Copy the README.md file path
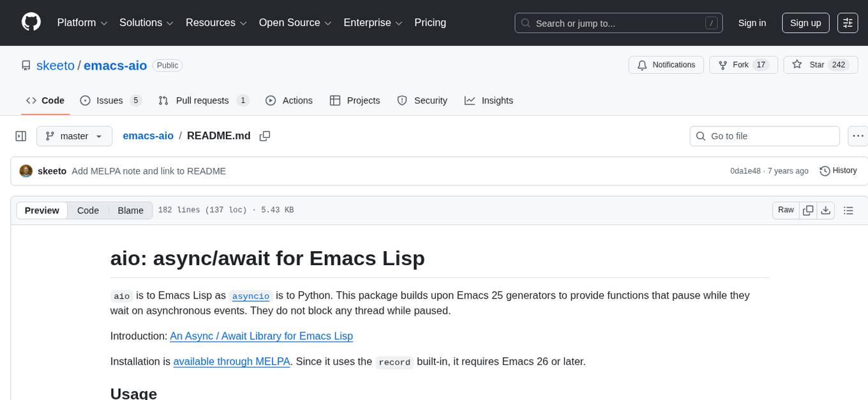 (265, 136)
